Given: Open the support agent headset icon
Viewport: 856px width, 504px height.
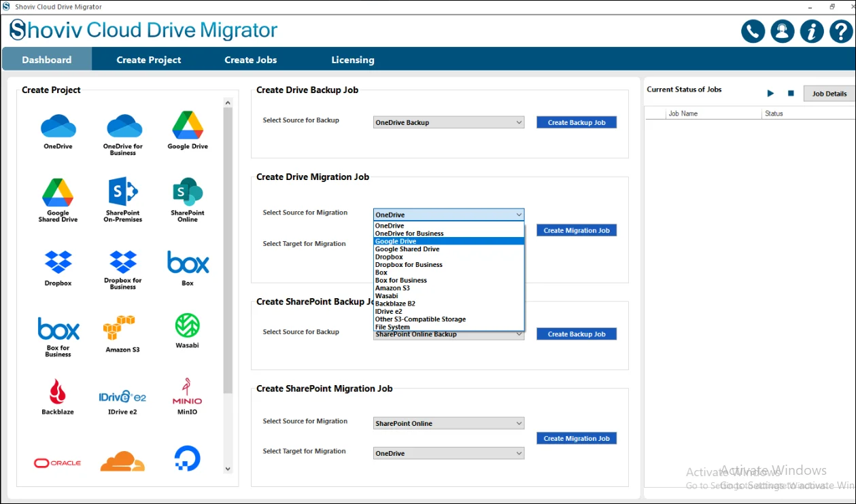Looking at the screenshot, I should click(783, 31).
